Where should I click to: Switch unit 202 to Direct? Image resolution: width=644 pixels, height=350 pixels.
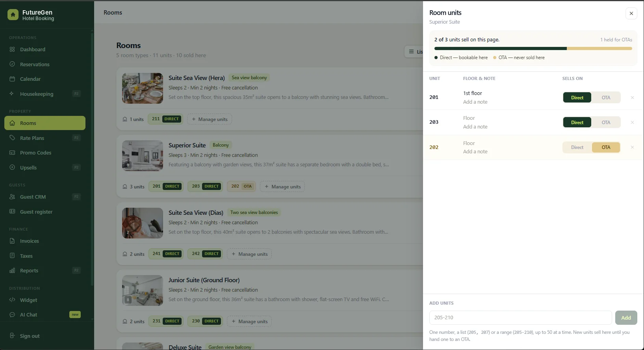click(577, 147)
